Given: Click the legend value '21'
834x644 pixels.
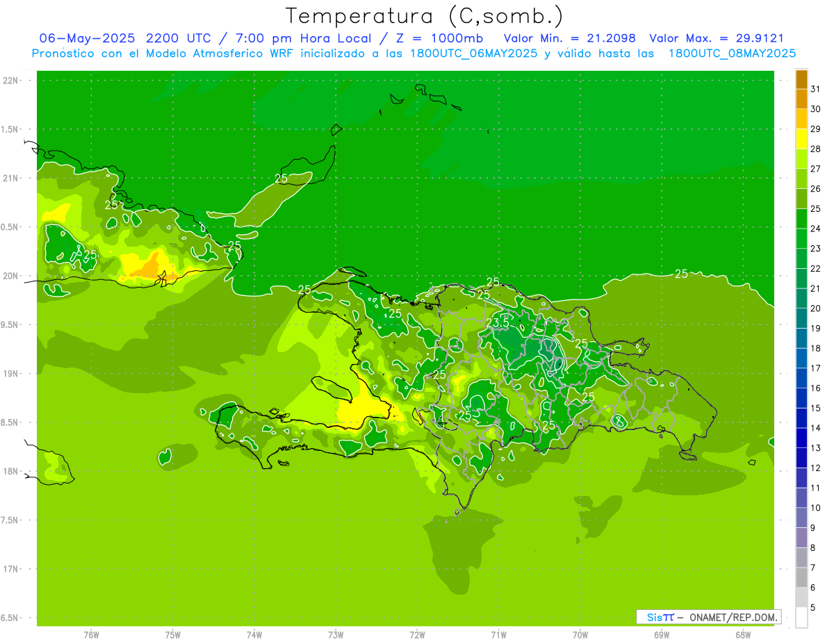Looking at the screenshot, I should 815,288.
